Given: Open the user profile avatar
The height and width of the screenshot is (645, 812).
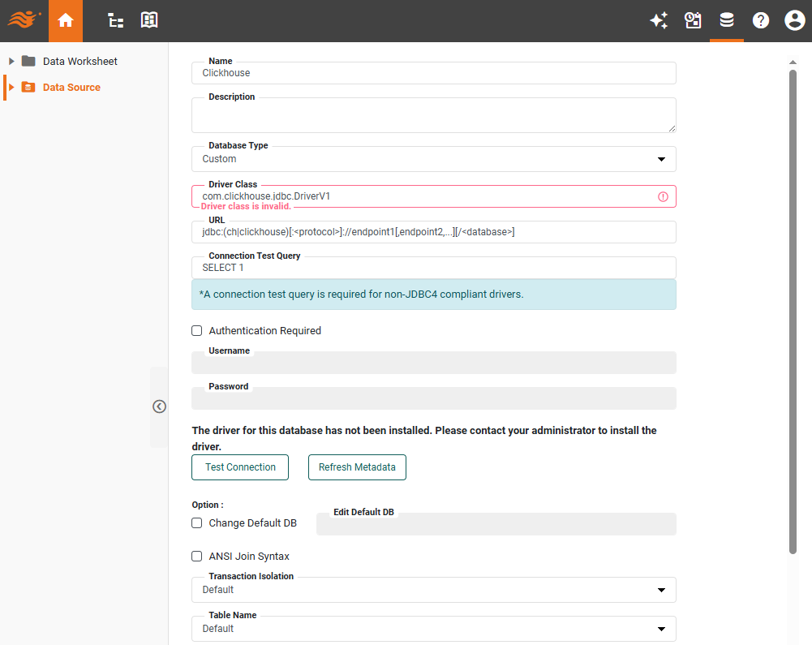Looking at the screenshot, I should click(794, 20).
